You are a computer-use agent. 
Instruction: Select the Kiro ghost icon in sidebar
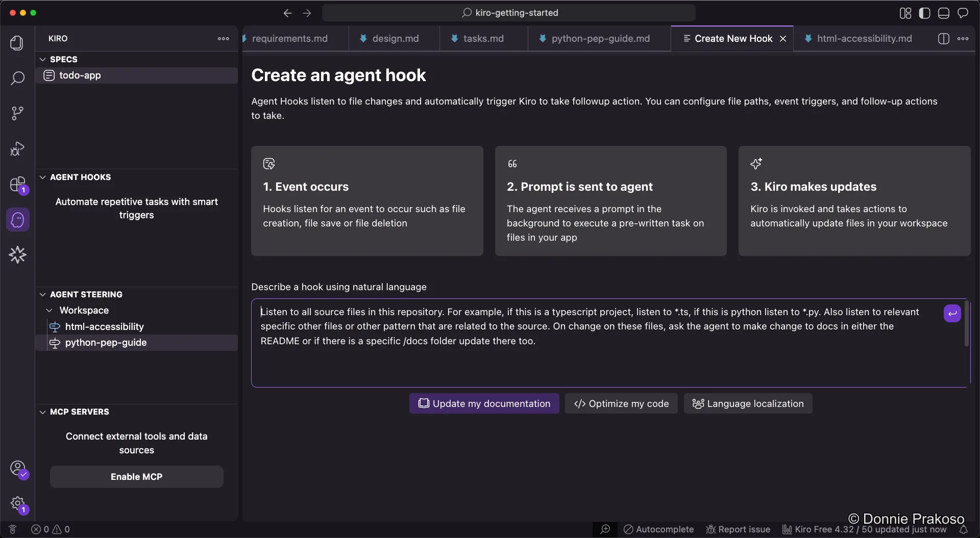(x=18, y=219)
